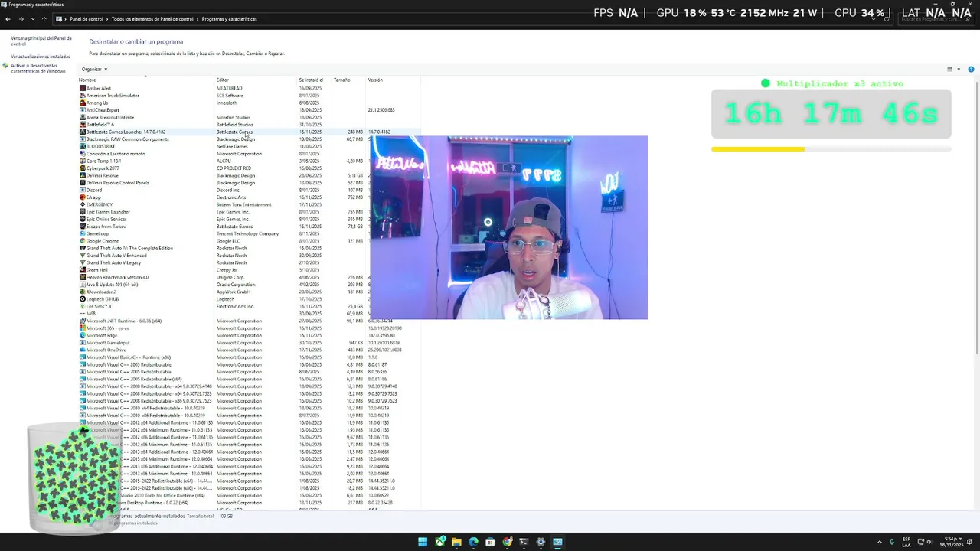Open recent locations dropdown arrow
980x551 pixels.
coord(32,19)
